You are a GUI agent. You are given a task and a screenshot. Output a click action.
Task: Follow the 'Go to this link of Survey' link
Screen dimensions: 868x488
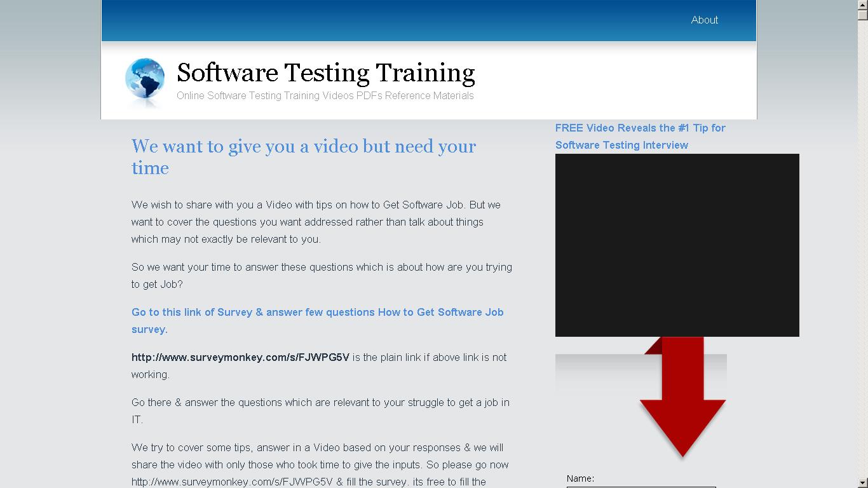pos(318,321)
